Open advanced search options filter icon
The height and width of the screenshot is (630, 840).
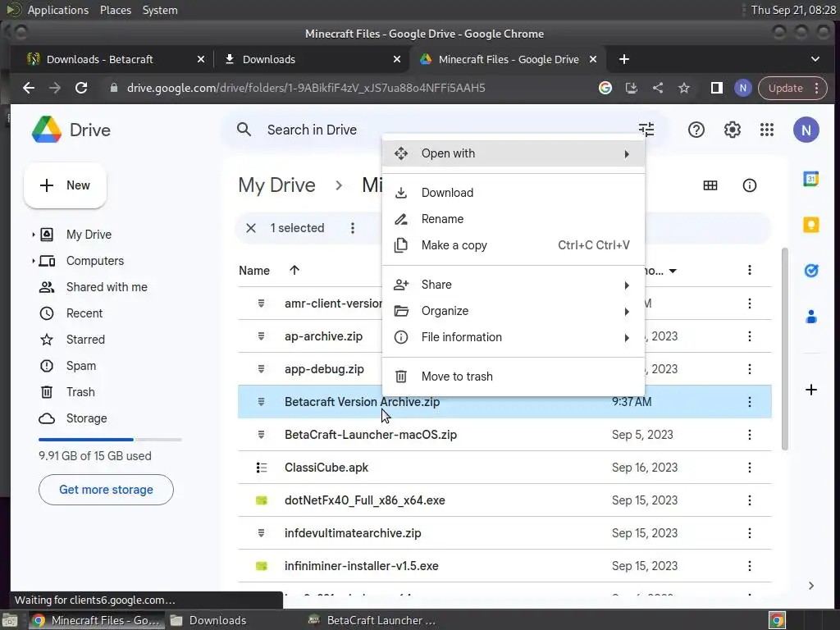tap(646, 130)
